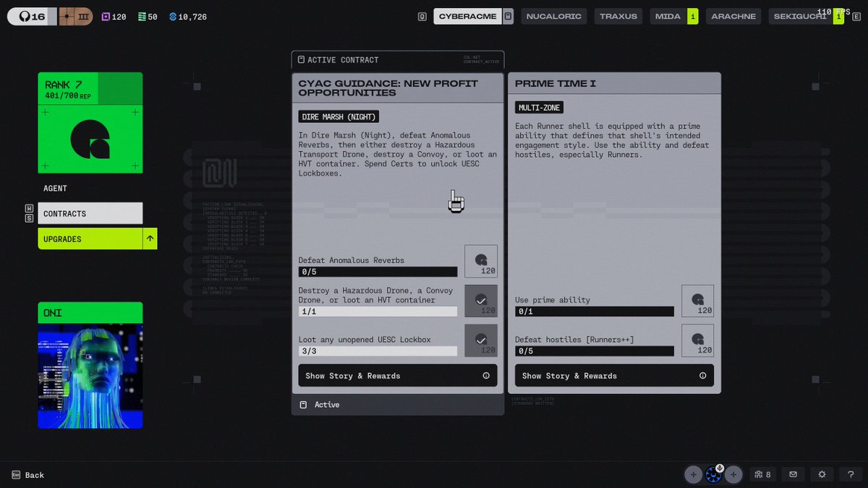Click the Multi-Zone tag on Prime Time I
Screen dimensions: 868x488
(540, 108)
